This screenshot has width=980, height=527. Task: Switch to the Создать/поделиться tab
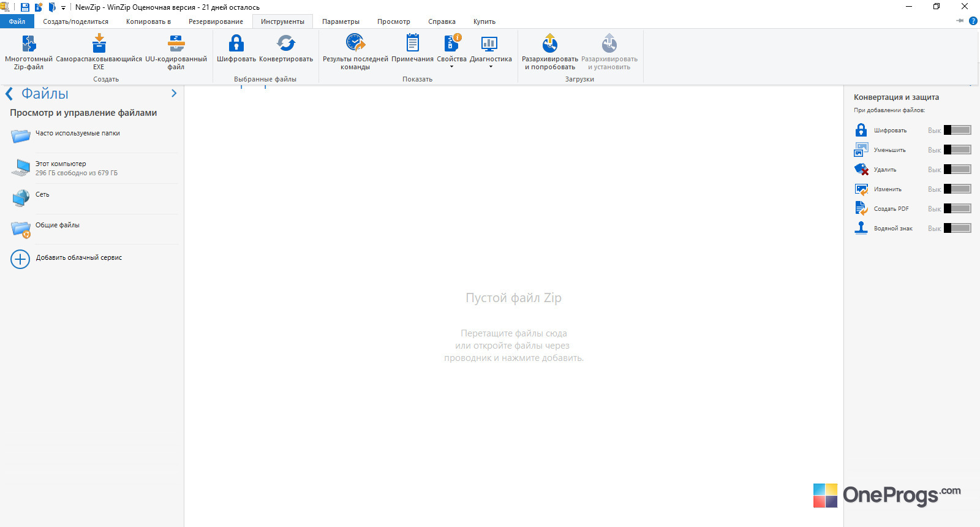tap(75, 21)
